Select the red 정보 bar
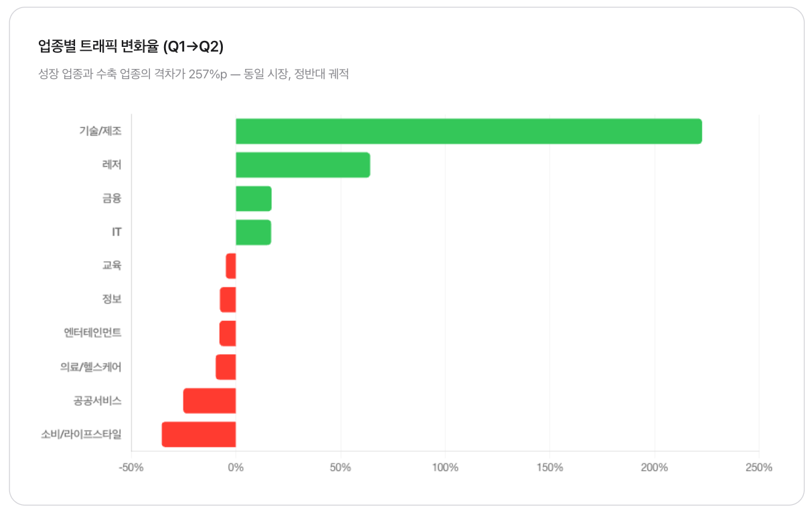This screenshot has width=812, height=513. click(228, 299)
